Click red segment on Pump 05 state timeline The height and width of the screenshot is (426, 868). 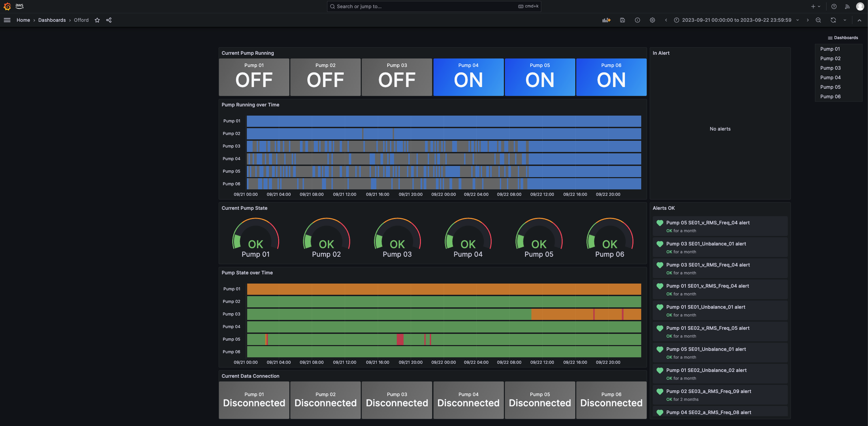400,339
